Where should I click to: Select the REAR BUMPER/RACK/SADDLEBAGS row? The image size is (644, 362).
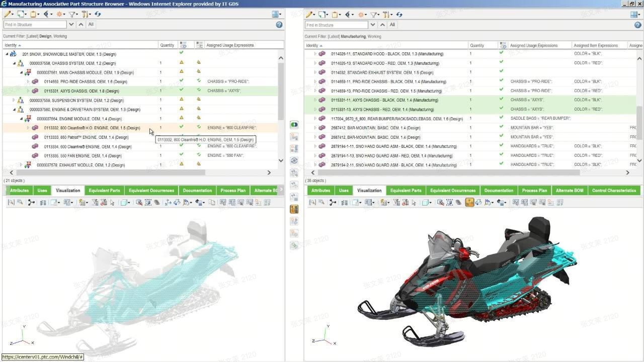pos(470,119)
